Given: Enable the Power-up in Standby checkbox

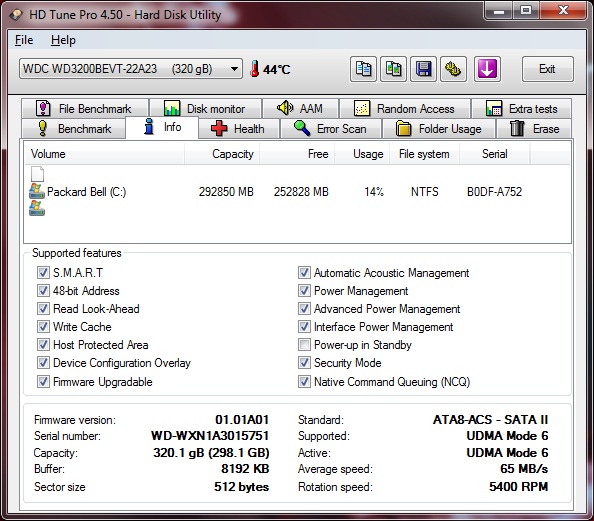Looking at the screenshot, I should [x=304, y=344].
